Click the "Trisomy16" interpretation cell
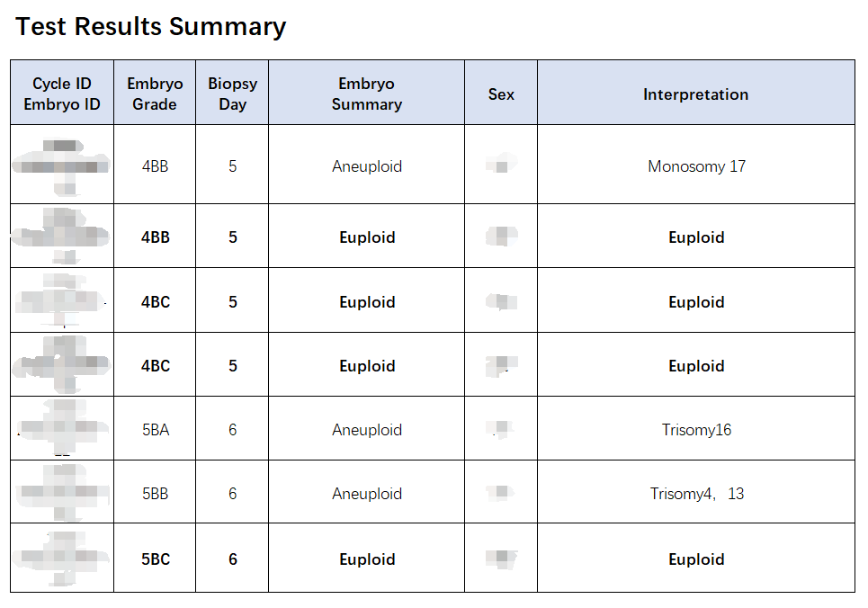Image resolution: width=868 pixels, height=608 pixels. (x=696, y=430)
